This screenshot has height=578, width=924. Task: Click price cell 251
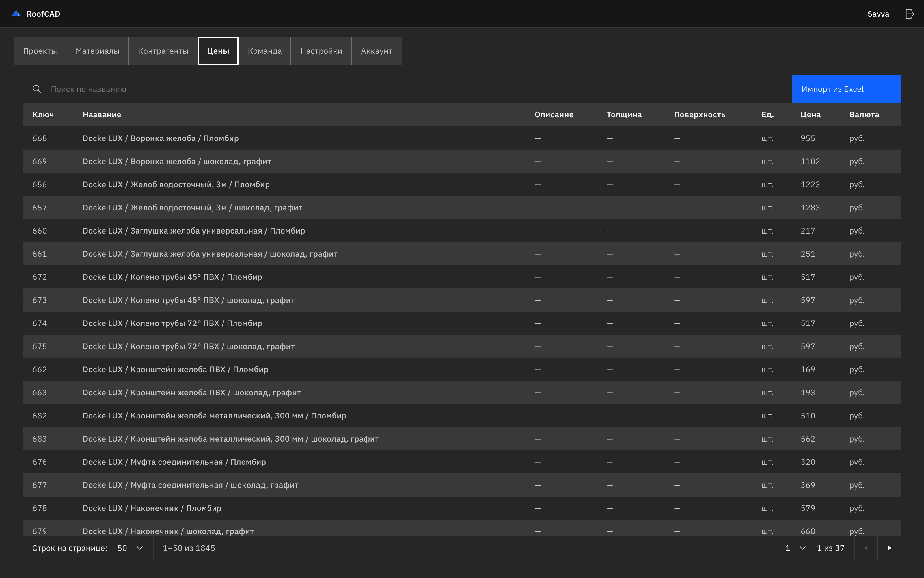pyautogui.click(x=808, y=254)
